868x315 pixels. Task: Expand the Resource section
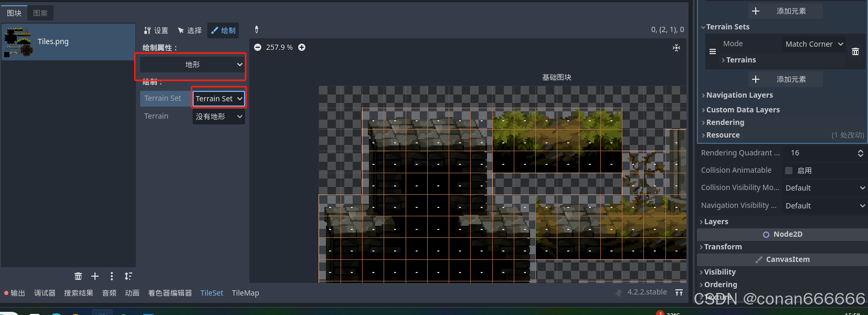point(721,135)
